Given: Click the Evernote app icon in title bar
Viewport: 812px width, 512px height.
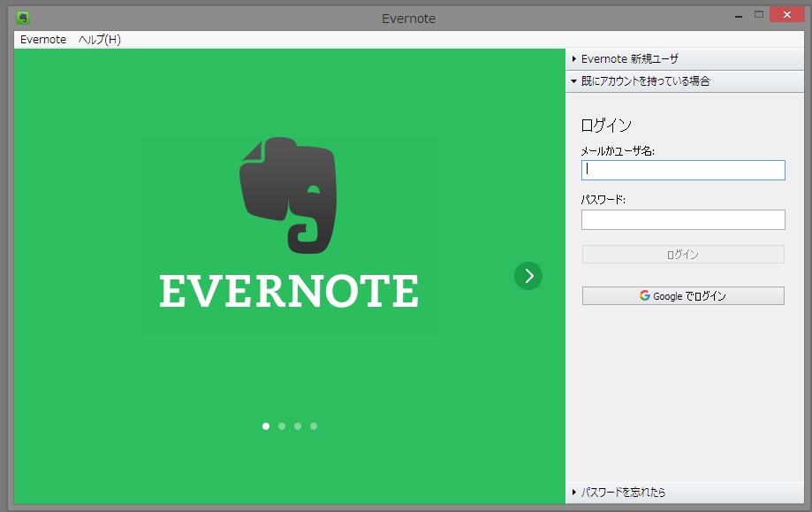Looking at the screenshot, I should coord(22,18).
